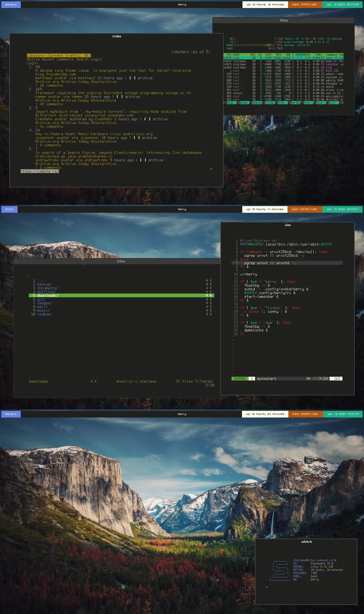Click the ufetch window title bar
364x614 pixels.
point(306,542)
